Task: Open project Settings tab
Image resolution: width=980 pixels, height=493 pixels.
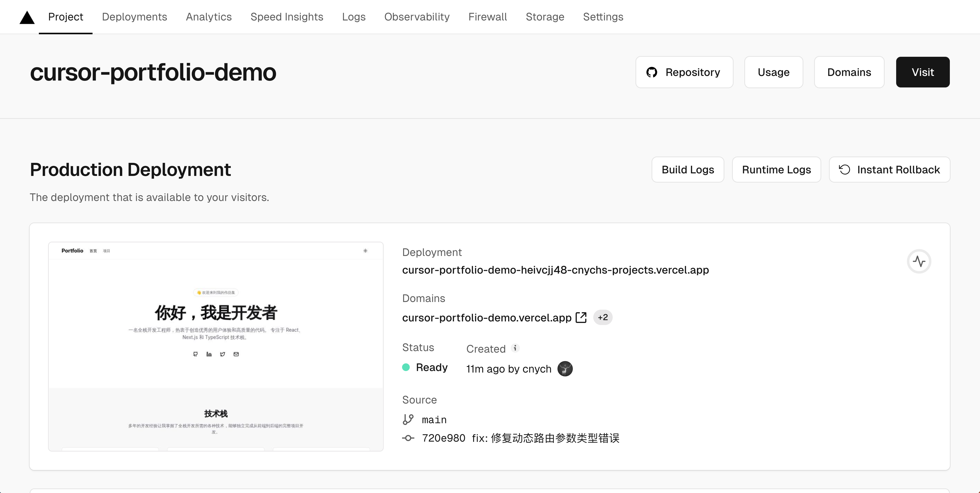Action: pyautogui.click(x=603, y=17)
